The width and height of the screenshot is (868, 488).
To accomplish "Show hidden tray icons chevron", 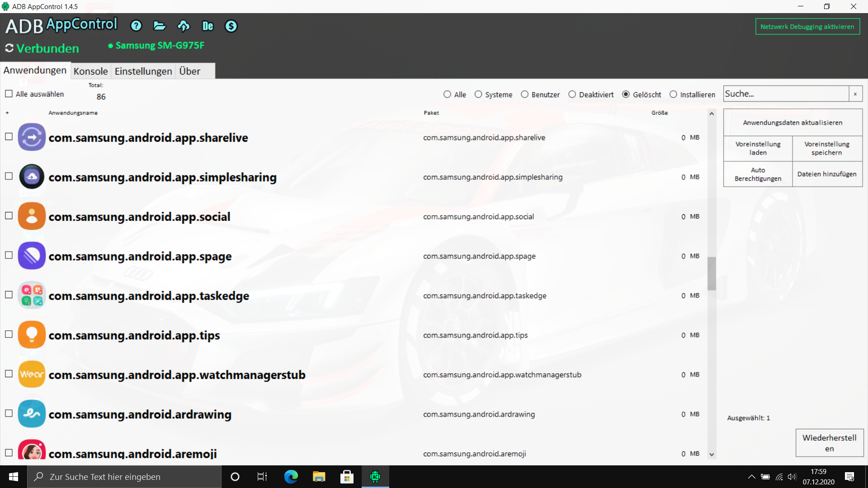I will [x=751, y=477].
